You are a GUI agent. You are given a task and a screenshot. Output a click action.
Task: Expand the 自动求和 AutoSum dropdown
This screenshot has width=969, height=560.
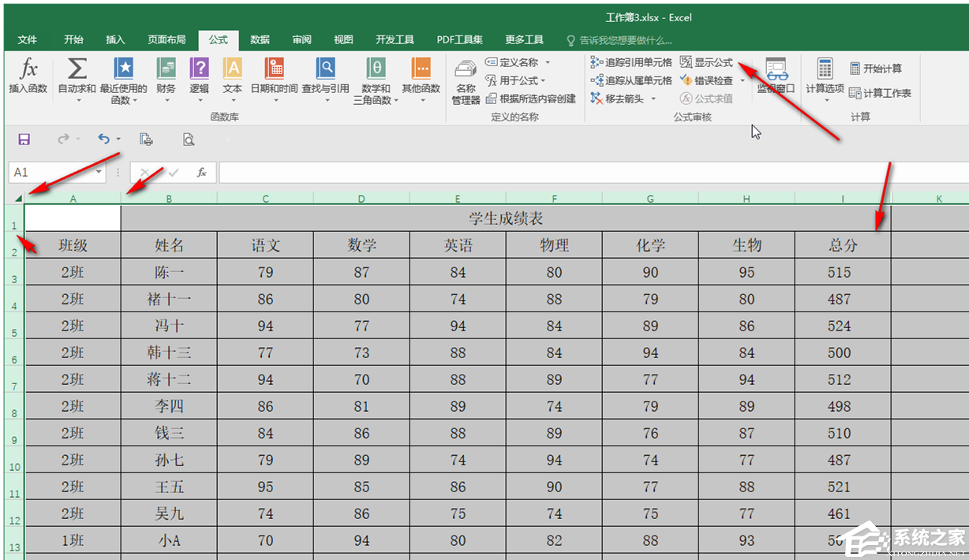tap(77, 101)
